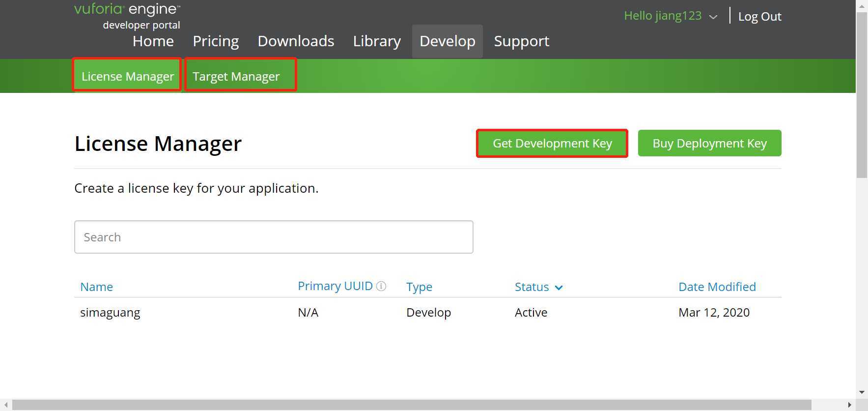The image size is (868, 411).
Task: Sort table by Type column
Action: [x=419, y=287]
